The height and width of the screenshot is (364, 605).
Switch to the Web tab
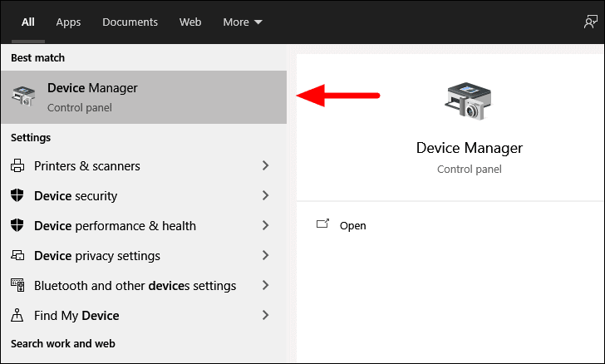(x=190, y=22)
